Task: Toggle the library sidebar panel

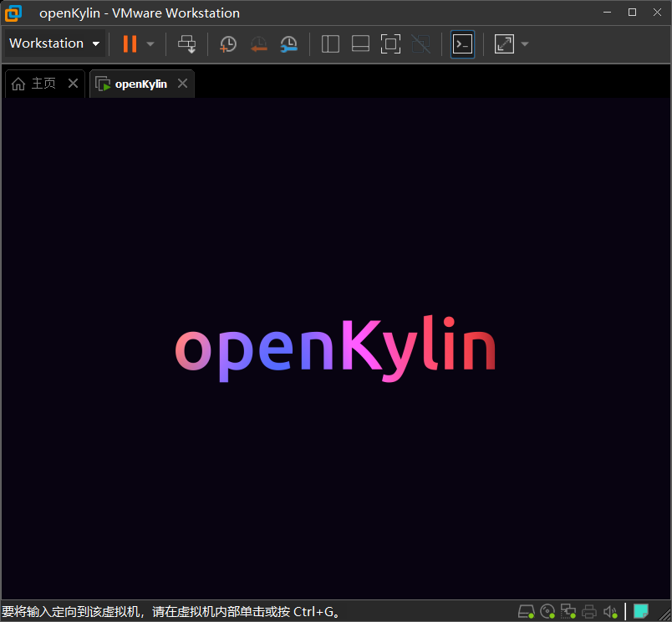Action: [x=330, y=43]
